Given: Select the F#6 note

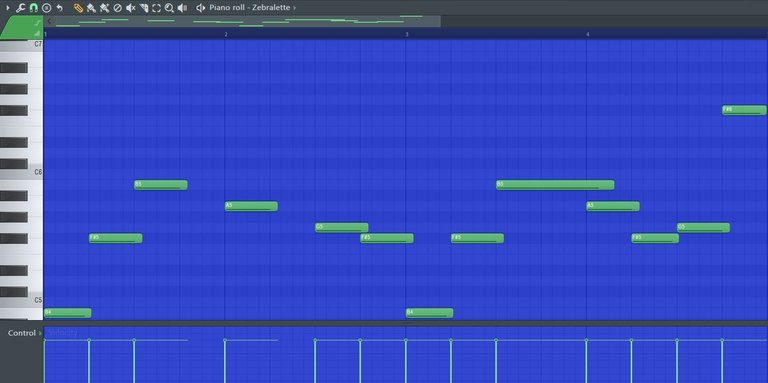Looking at the screenshot, I should coord(744,110).
